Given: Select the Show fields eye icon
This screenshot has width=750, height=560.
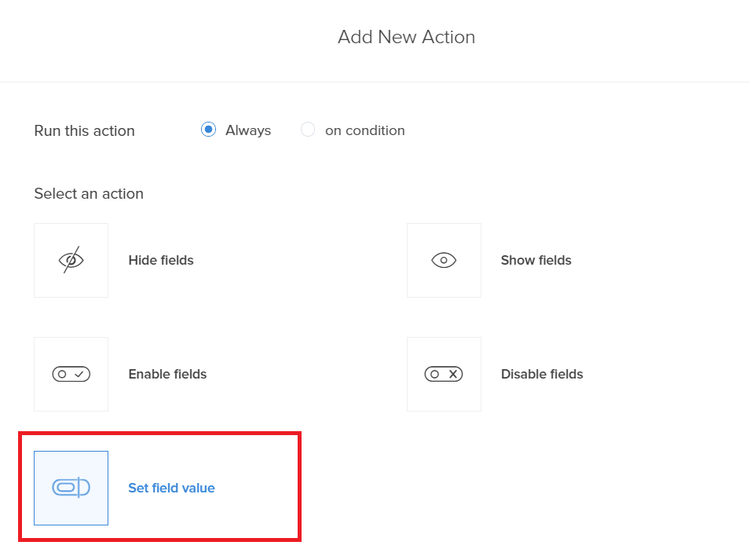Looking at the screenshot, I should tap(444, 260).
